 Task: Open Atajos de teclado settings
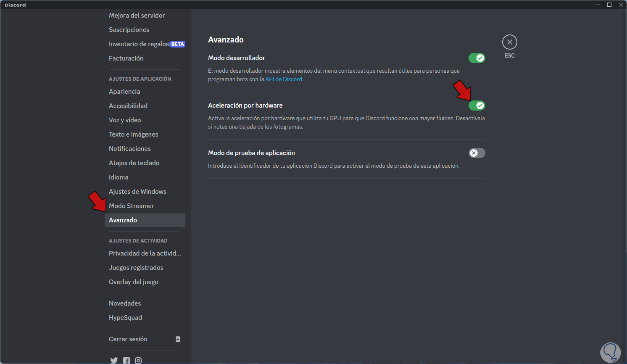pos(134,163)
